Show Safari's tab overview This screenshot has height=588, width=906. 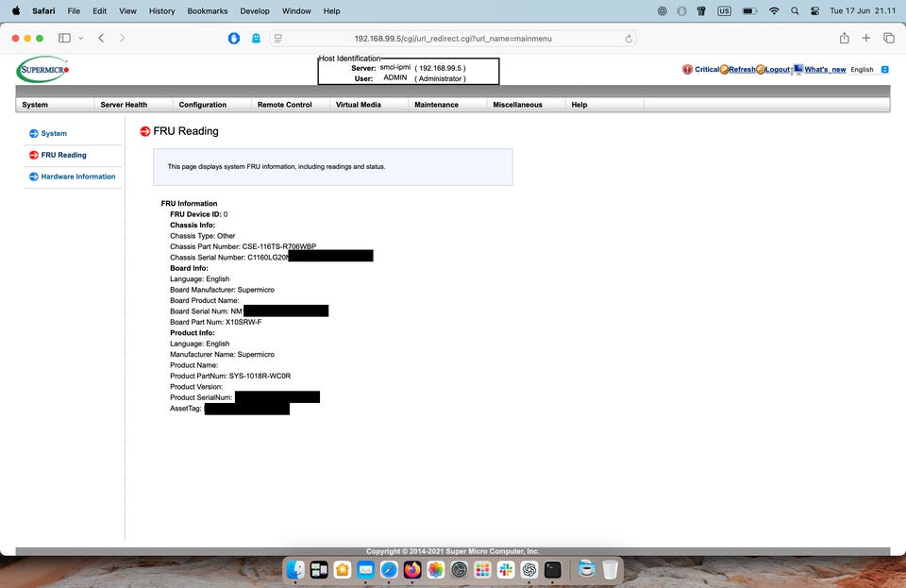click(889, 38)
